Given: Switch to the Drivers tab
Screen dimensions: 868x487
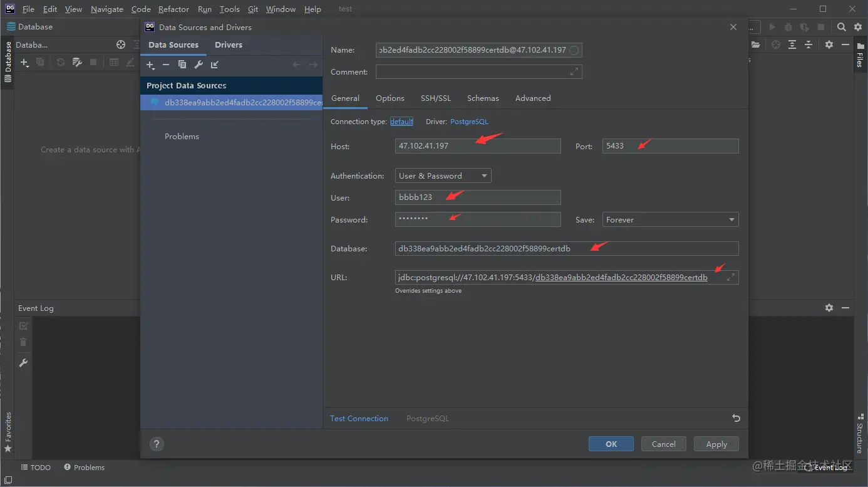Looking at the screenshot, I should 229,45.
